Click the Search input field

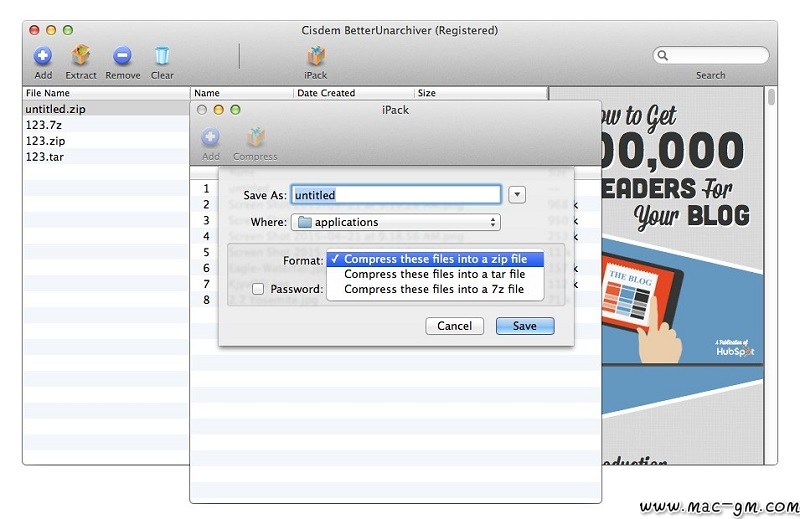coord(711,55)
